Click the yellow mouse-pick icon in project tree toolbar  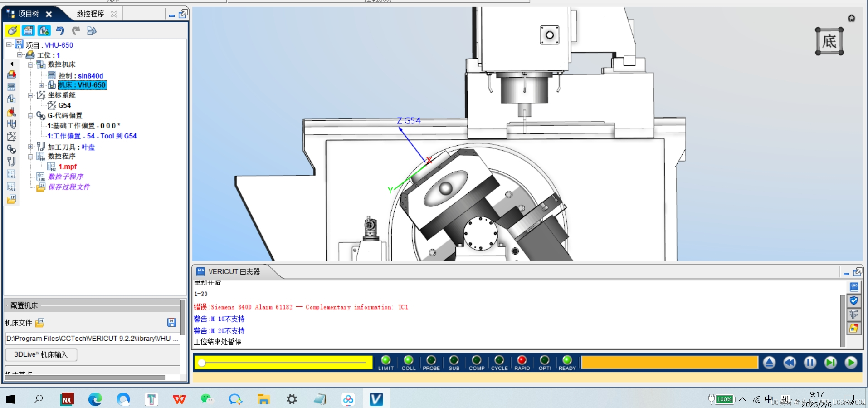click(12, 31)
